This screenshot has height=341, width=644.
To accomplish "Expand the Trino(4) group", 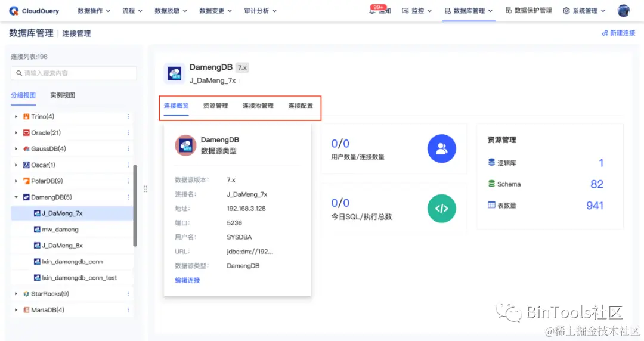I will [x=16, y=117].
